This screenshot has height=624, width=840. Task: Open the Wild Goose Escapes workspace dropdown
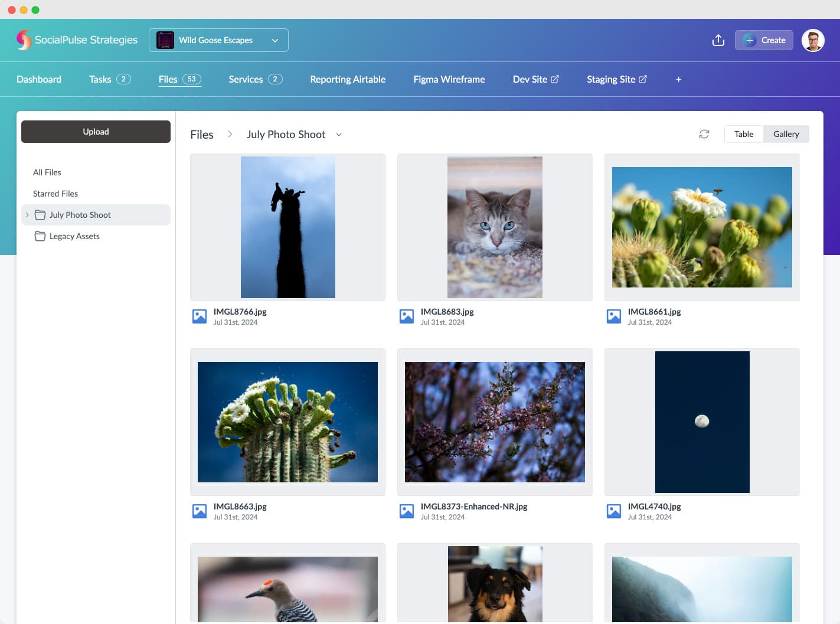coord(218,40)
